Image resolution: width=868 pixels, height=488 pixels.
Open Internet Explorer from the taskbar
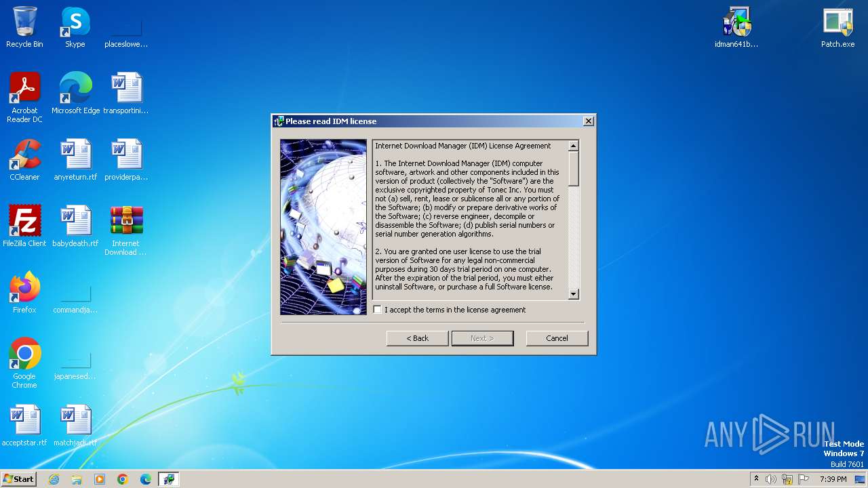tap(54, 479)
